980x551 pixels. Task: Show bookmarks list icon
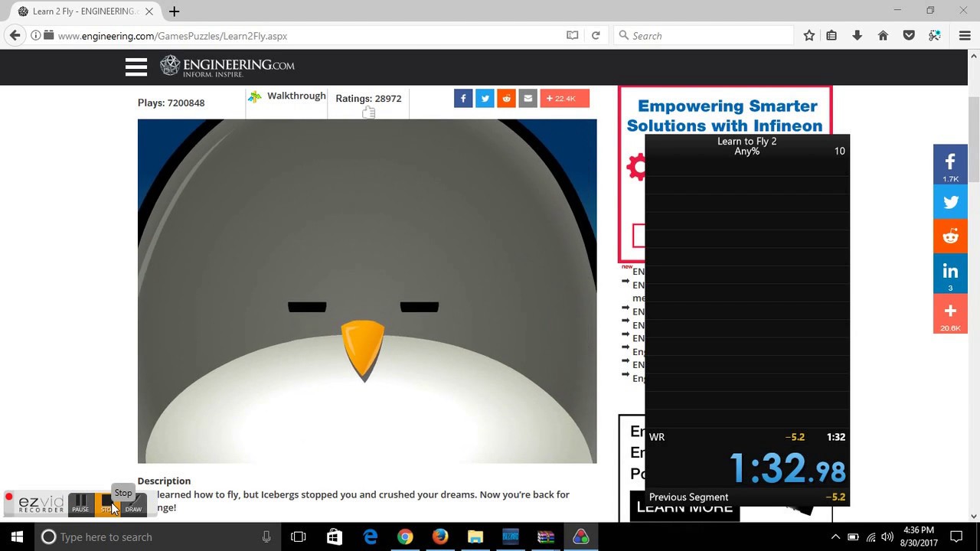[x=831, y=35]
